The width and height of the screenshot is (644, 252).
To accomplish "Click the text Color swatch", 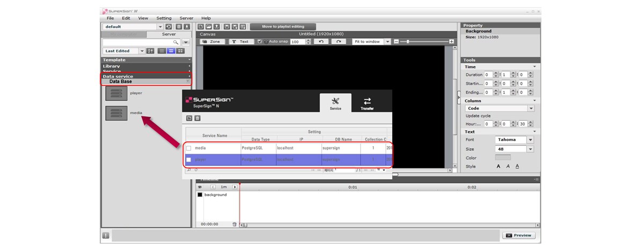I will pyautogui.click(x=502, y=158).
